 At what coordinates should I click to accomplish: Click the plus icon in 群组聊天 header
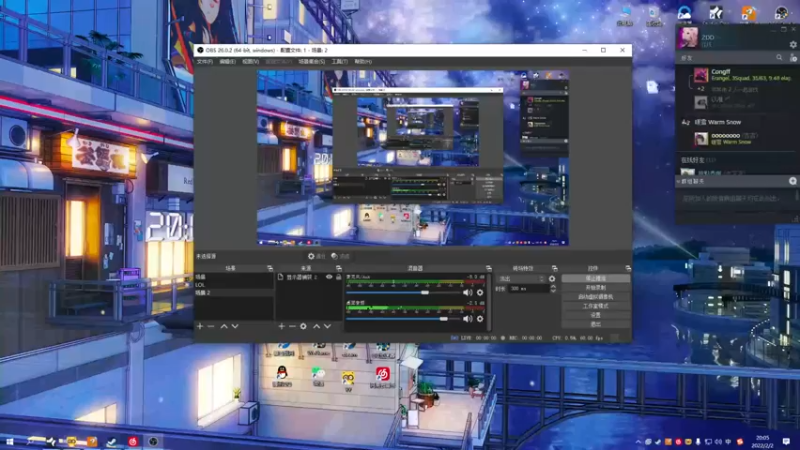(x=793, y=181)
